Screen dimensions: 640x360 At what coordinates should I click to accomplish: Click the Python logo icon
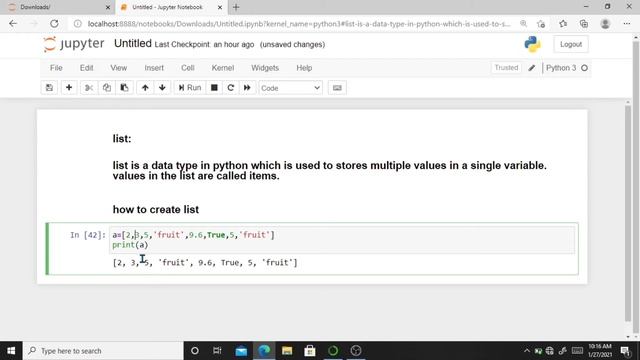tap(532, 44)
